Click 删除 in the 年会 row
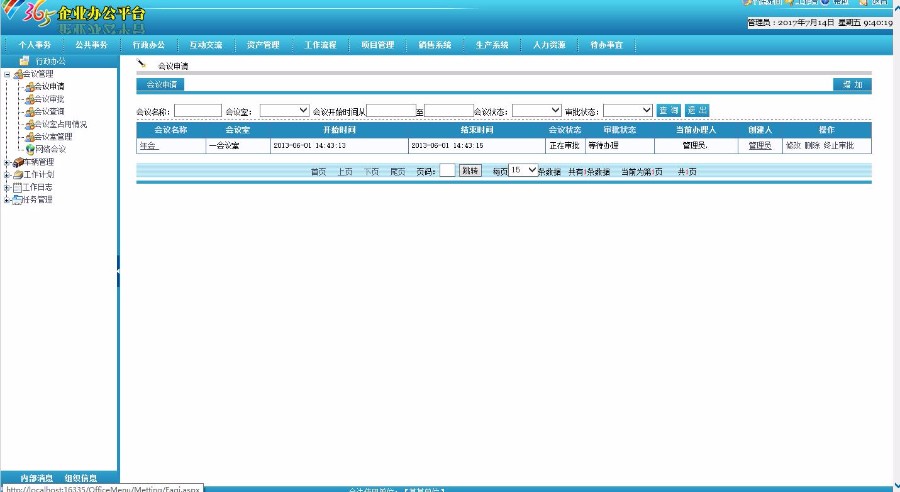900x492 pixels. coord(812,146)
